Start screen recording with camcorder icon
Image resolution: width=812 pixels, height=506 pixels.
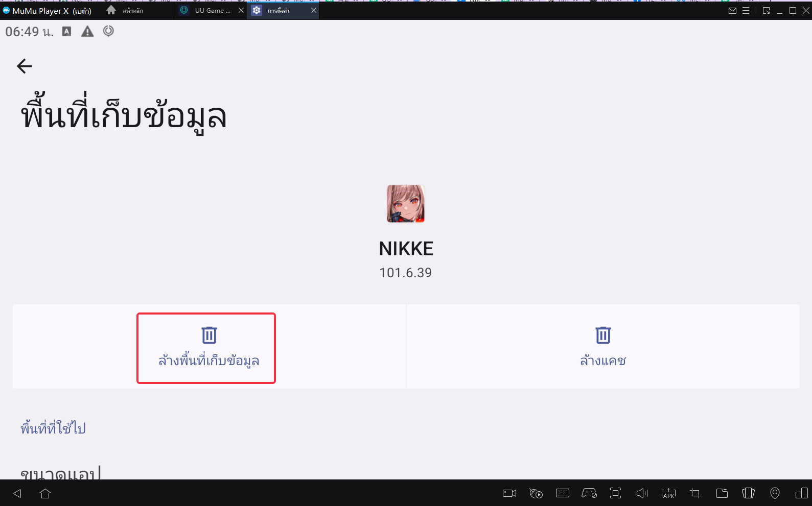coord(509,493)
